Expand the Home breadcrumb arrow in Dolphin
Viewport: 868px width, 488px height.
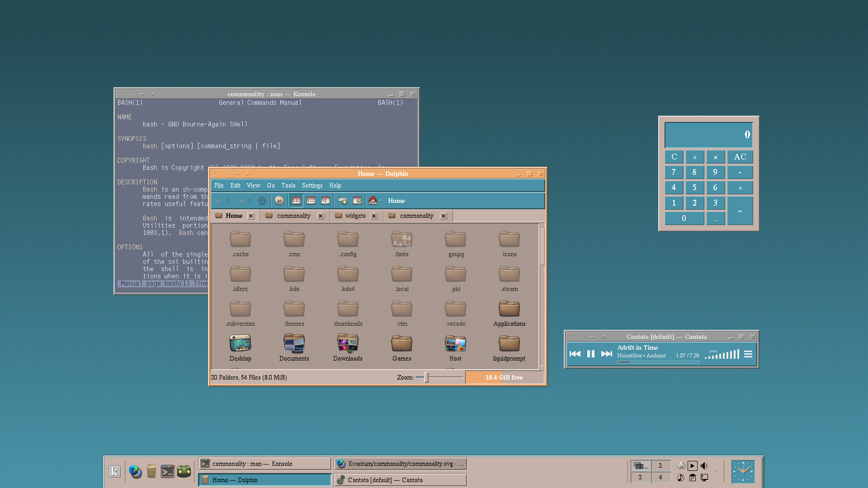coord(381,201)
